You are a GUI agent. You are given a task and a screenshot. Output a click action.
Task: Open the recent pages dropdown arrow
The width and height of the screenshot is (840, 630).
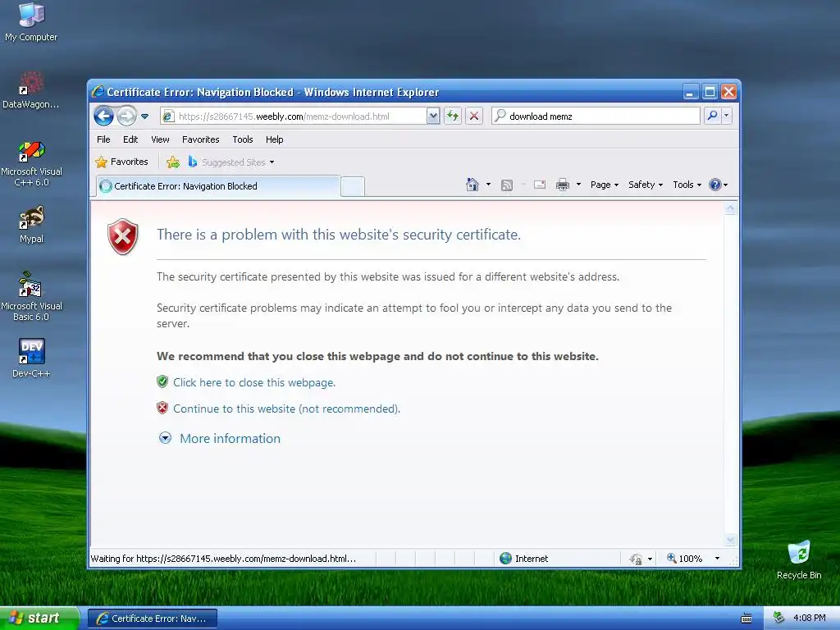(x=144, y=116)
